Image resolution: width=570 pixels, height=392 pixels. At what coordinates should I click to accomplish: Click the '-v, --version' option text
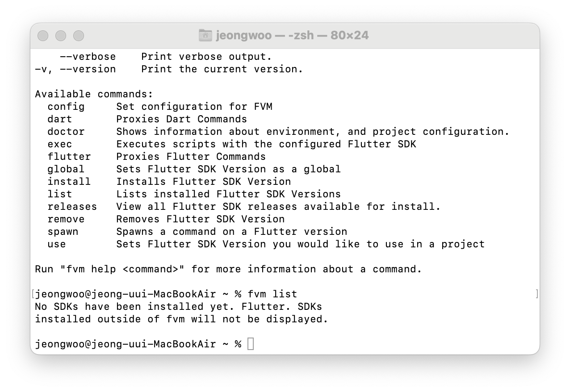pos(75,69)
